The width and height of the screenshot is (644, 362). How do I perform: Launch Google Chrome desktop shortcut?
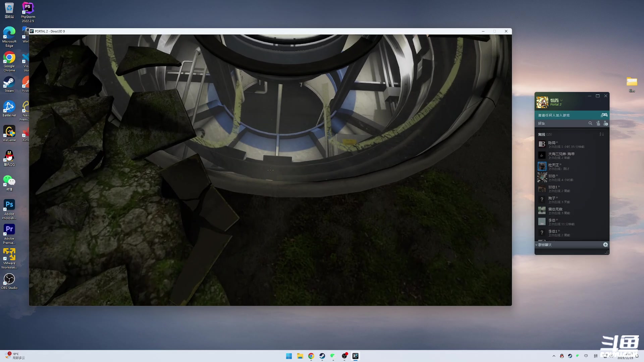[x=9, y=62]
